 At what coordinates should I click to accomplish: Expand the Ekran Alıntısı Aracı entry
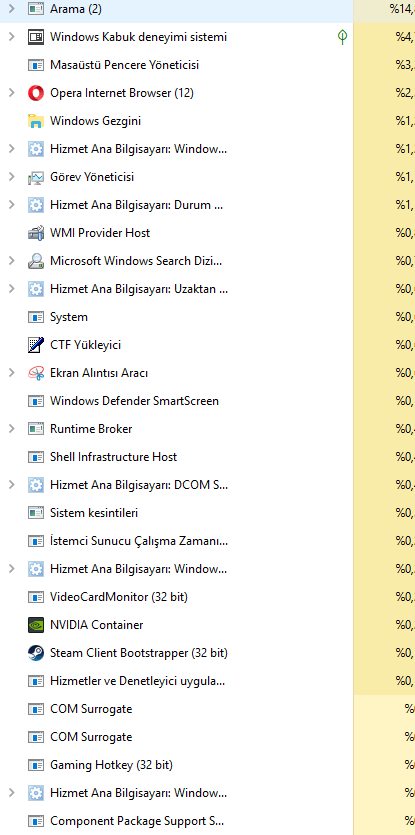click(x=12, y=373)
